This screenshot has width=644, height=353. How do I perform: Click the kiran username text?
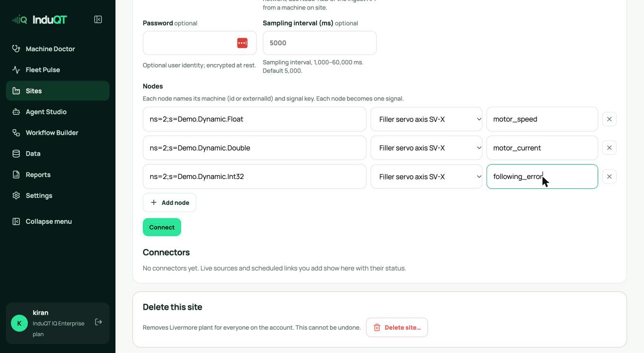40,313
